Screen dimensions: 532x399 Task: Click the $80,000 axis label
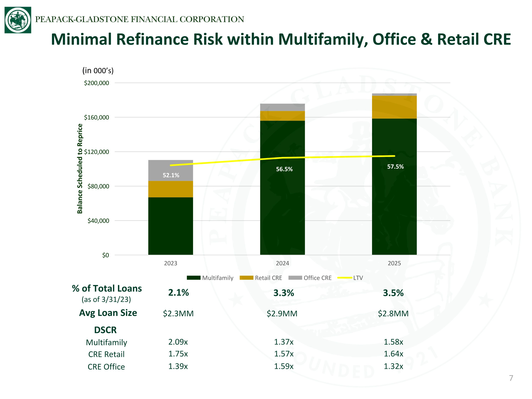[x=98, y=186]
